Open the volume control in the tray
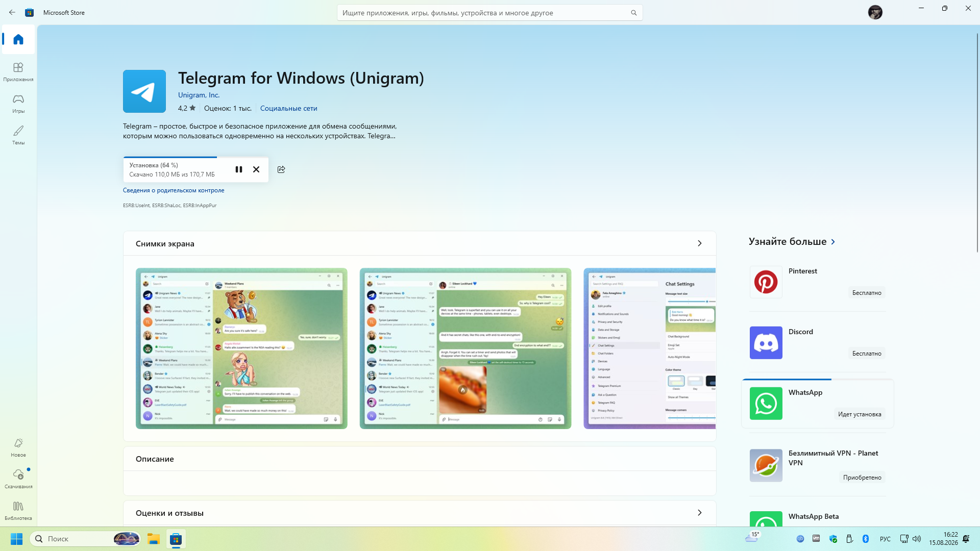 click(917, 539)
